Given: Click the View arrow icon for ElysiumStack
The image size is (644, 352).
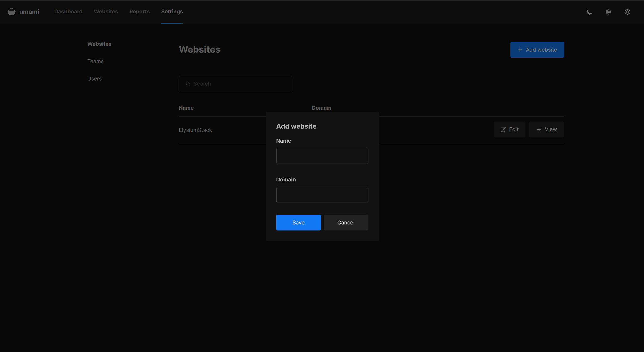Looking at the screenshot, I should [x=539, y=129].
